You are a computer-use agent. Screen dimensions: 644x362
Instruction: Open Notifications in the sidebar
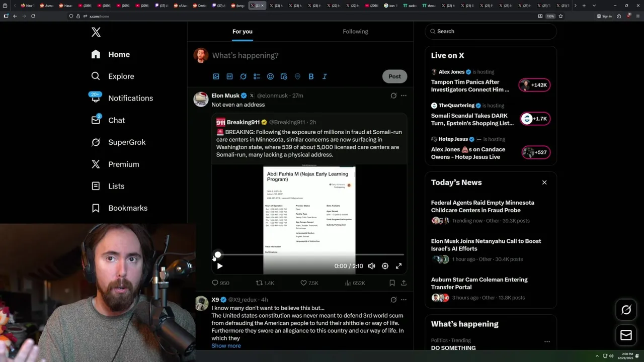click(x=122, y=98)
